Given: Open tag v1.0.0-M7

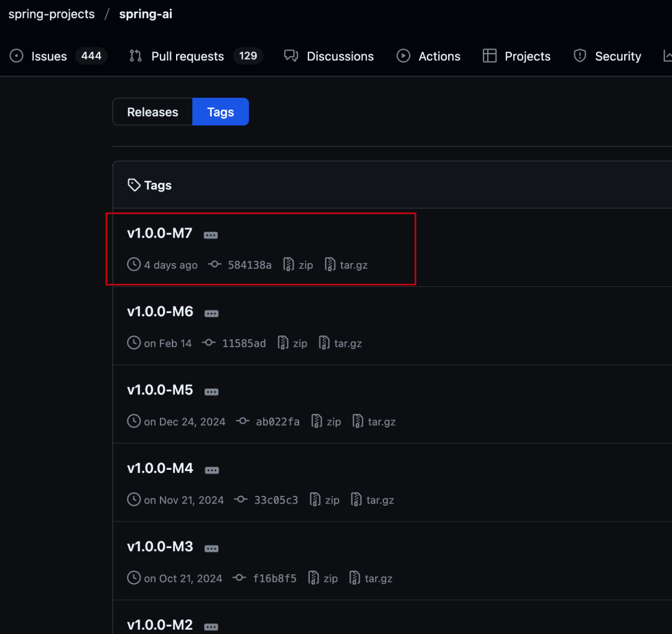Looking at the screenshot, I should click(x=160, y=233).
